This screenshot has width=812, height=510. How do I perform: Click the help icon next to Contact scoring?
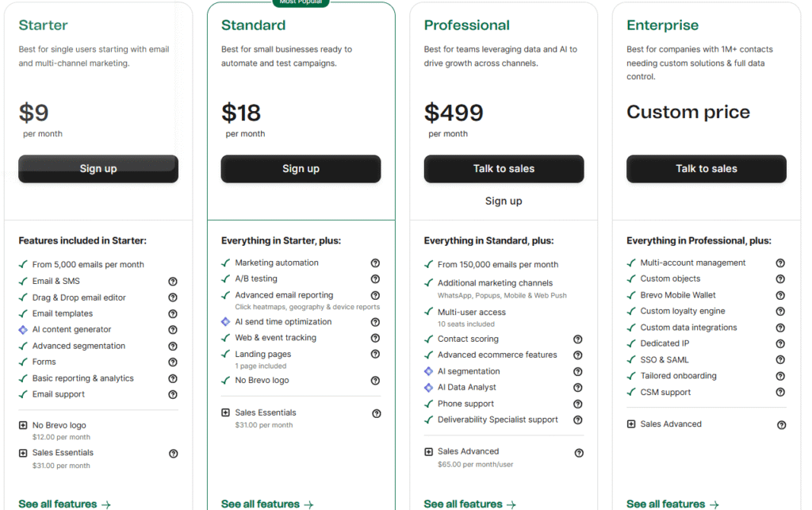point(579,339)
